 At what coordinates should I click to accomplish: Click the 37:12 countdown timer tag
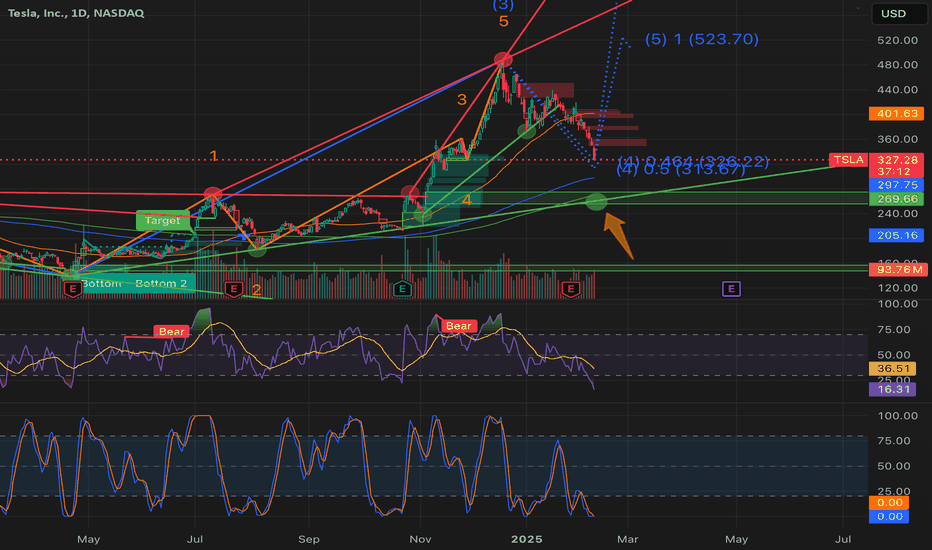896,171
